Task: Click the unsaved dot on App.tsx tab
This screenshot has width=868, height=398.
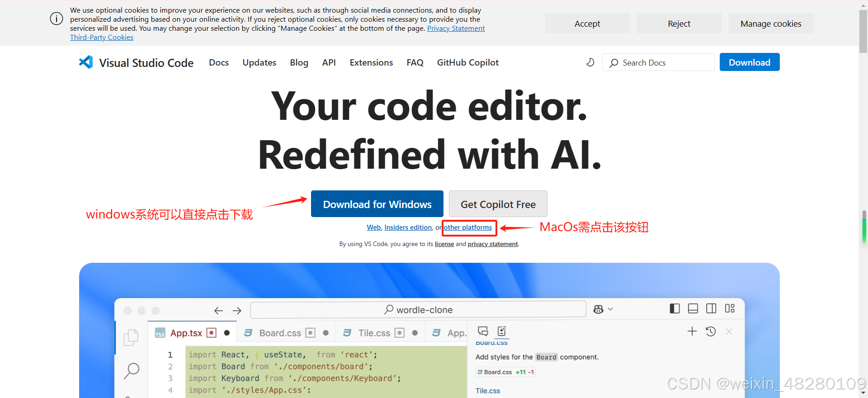Action: 227,333
